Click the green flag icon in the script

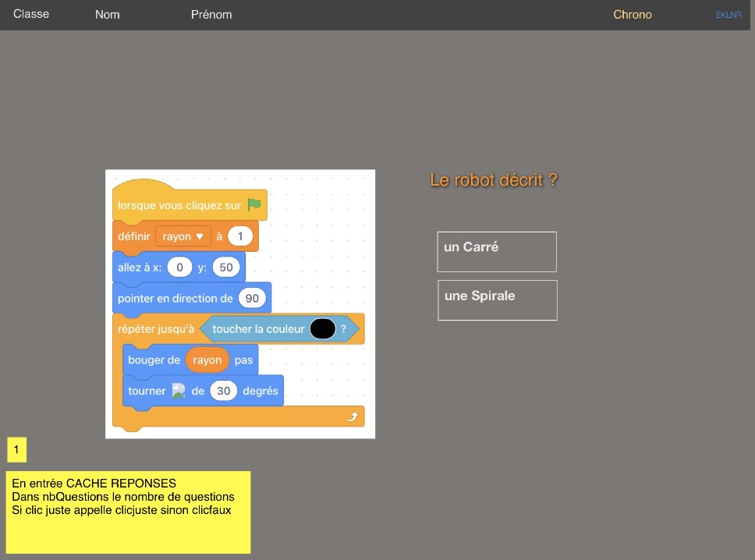[254, 204]
